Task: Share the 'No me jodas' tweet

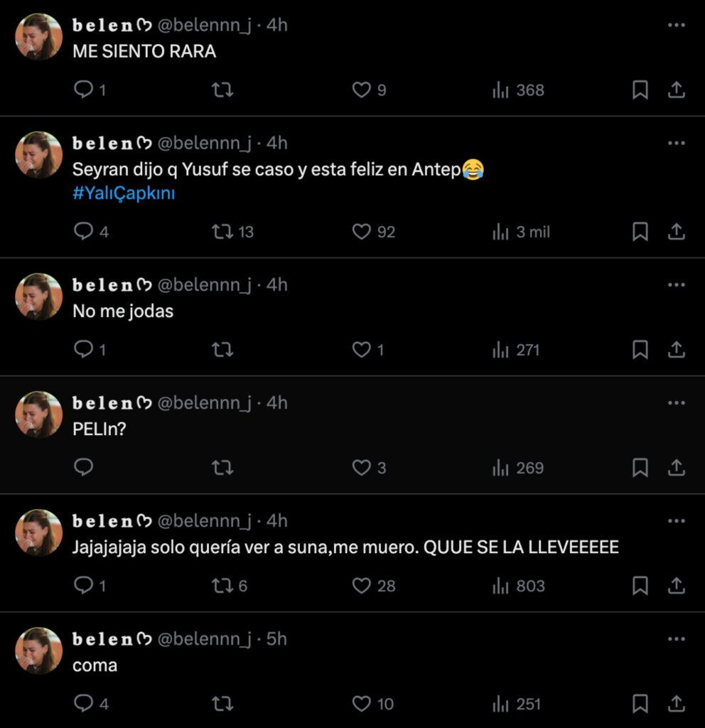Action: click(677, 349)
